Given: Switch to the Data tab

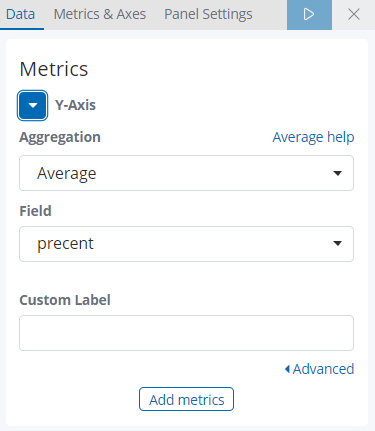Looking at the screenshot, I should point(20,15).
